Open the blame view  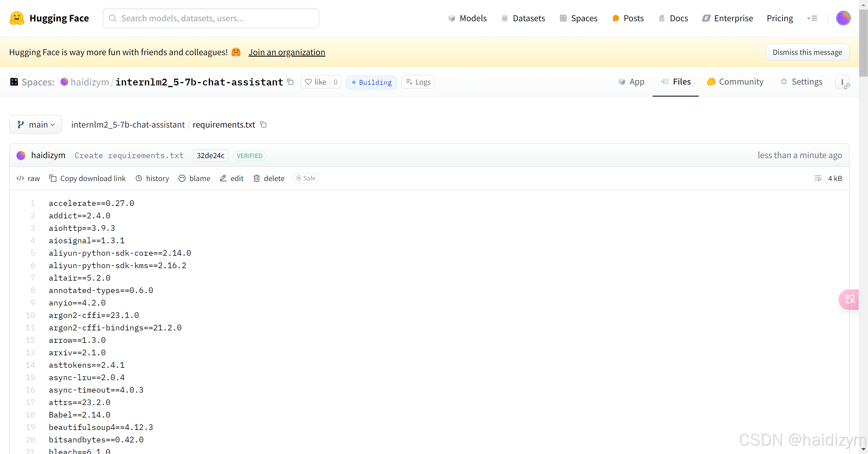[x=194, y=178]
